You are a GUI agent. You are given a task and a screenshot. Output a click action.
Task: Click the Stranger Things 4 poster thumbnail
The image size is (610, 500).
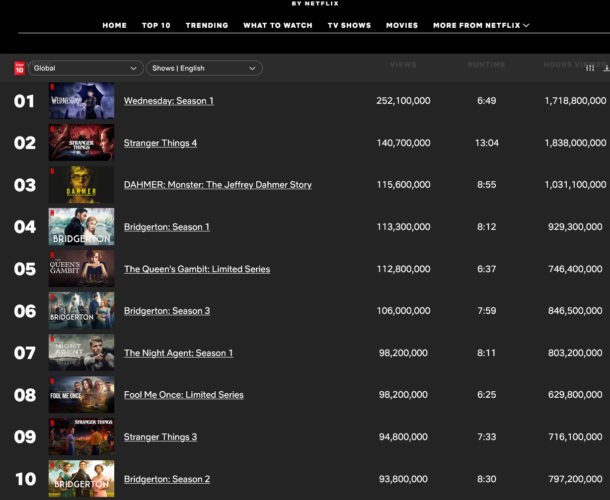point(81,142)
